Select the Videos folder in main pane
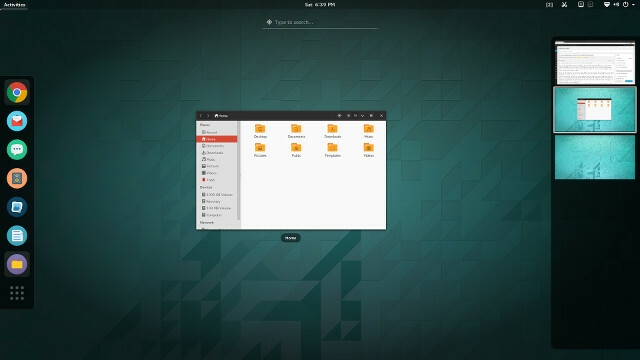Image resolution: width=640 pixels, height=360 pixels. point(369,150)
